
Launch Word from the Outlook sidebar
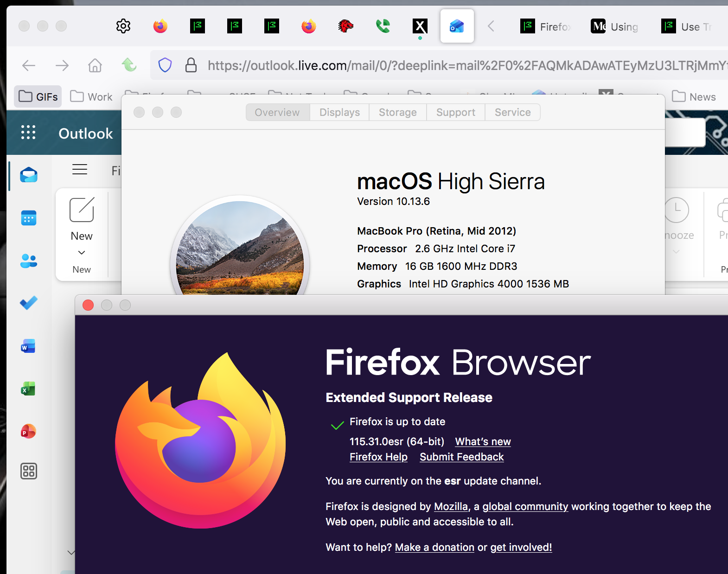tap(28, 346)
